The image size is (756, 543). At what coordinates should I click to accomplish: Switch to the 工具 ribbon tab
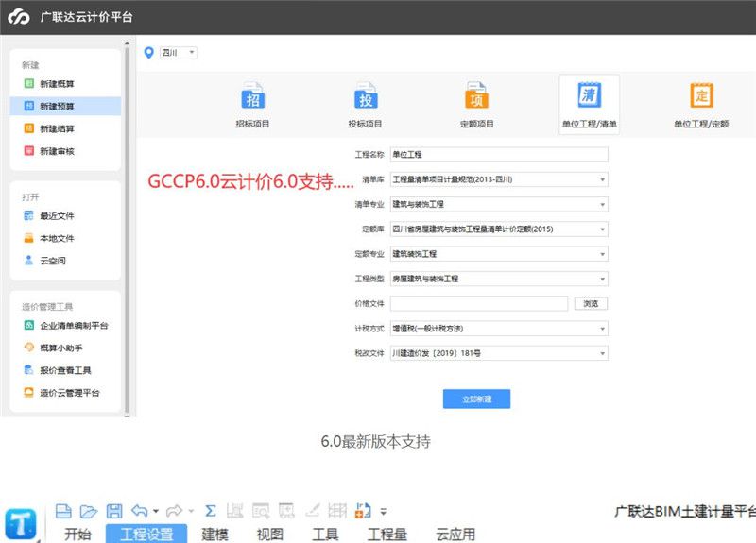[325, 534]
